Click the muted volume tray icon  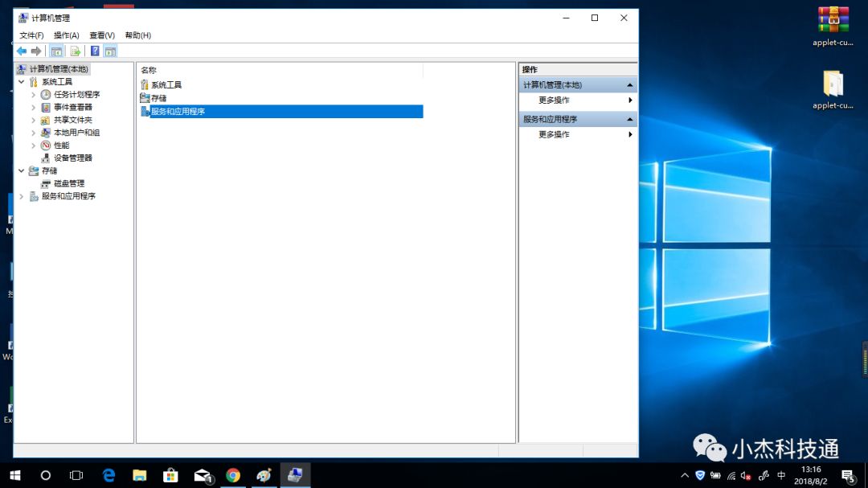(x=746, y=475)
